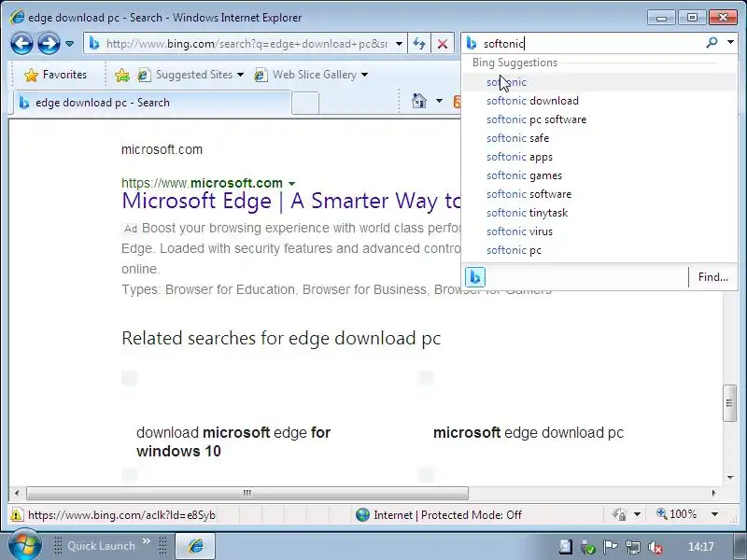The width and height of the screenshot is (747, 560).
Task: Select the 'edge download pc - Search' tab
Action: coord(151,103)
